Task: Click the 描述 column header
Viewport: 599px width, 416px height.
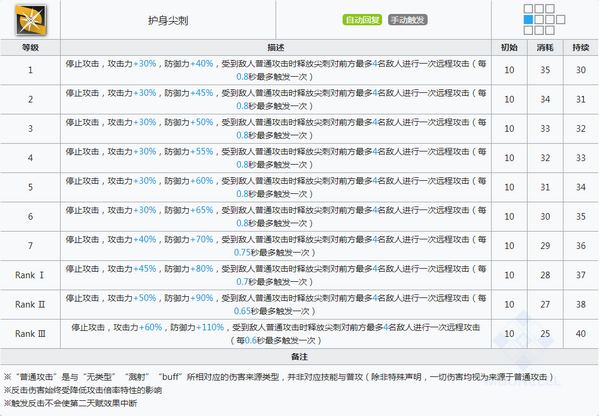Action: coord(275,47)
